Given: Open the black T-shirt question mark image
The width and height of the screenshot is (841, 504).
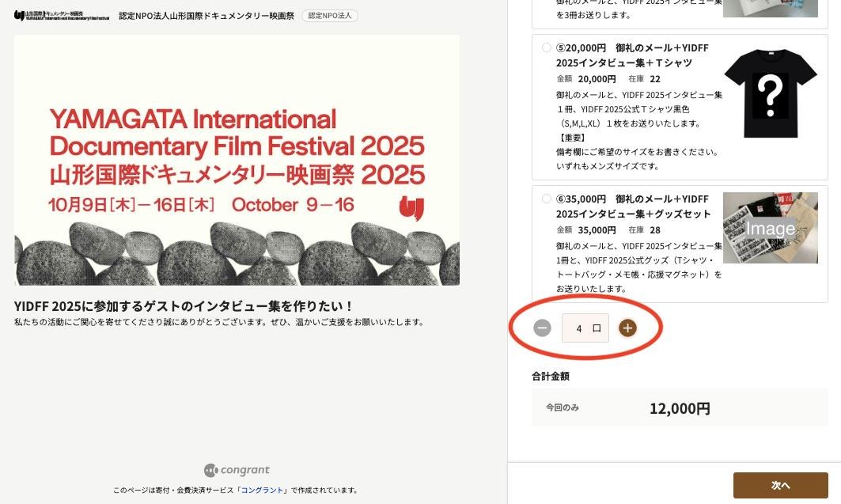Looking at the screenshot, I should click(770, 93).
